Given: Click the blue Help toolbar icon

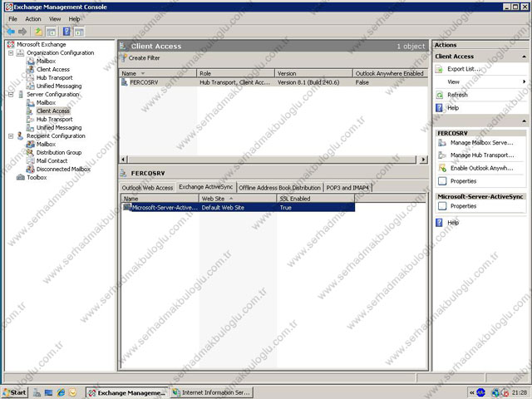Looking at the screenshot, I should [x=66, y=32].
